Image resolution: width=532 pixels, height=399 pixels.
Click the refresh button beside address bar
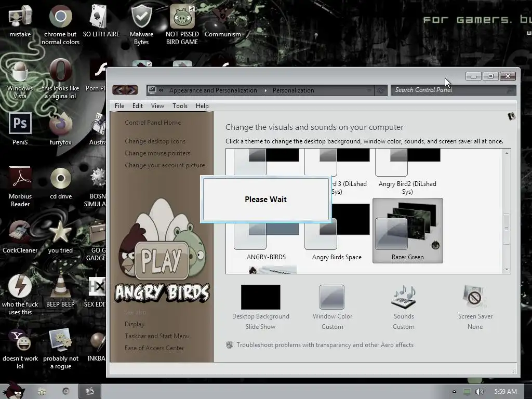[x=381, y=90]
